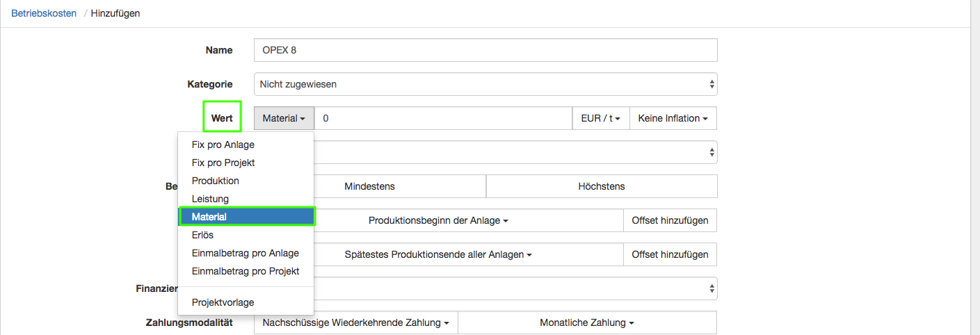Choose Erlös in the dropdown menu
Image resolution: width=980 pixels, height=335 pixels.
click(x=203, y=235)
